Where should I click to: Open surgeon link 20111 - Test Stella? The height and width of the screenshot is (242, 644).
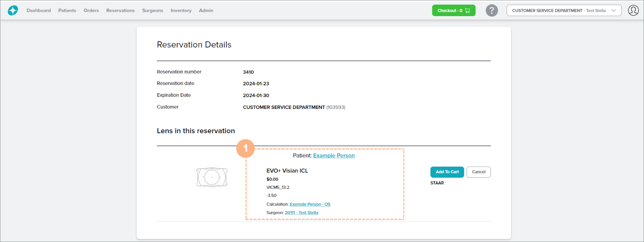pyautogui.click(x=301, y=213)
